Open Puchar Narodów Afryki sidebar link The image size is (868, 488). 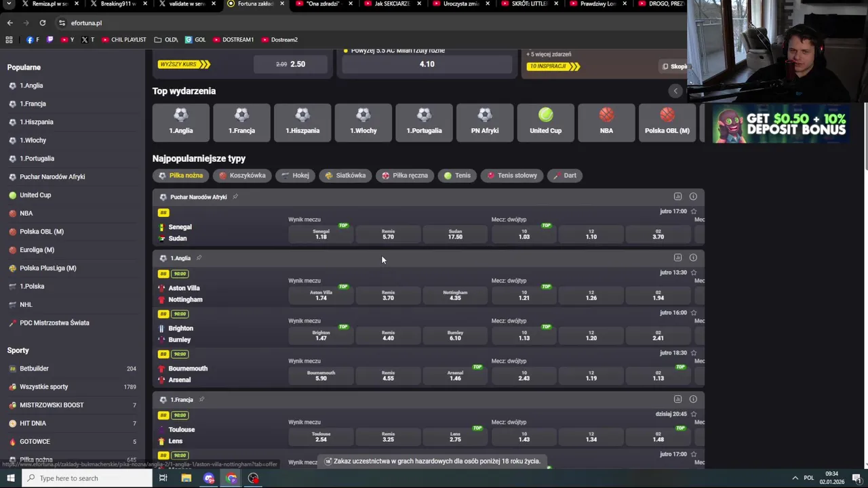[x=52, y=177]
